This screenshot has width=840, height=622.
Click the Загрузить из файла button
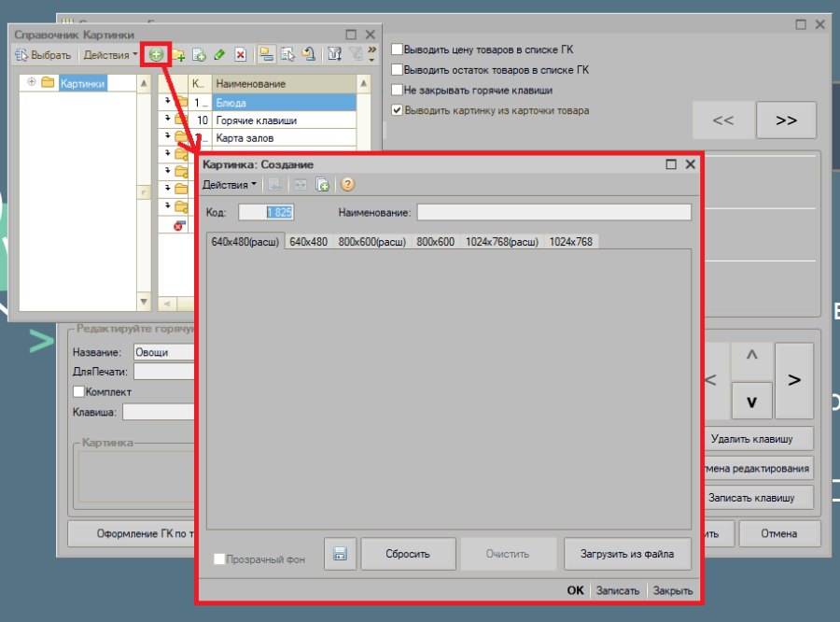click(627, 554)
